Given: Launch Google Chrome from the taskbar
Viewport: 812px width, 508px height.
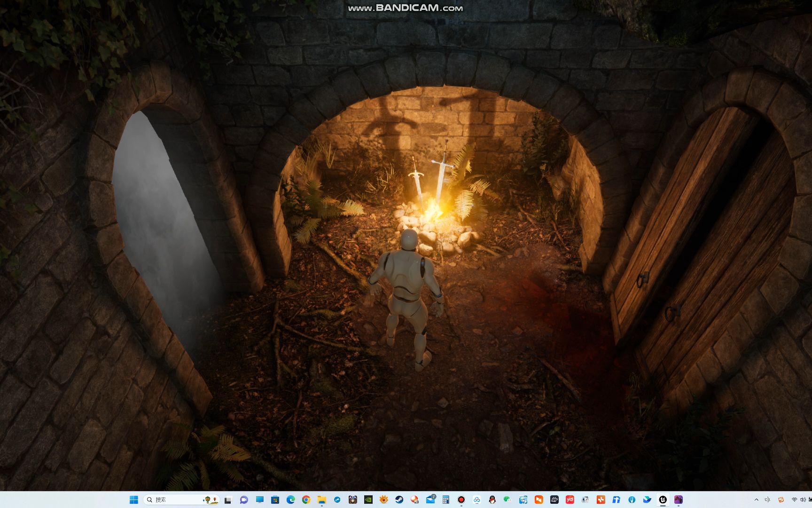Looking at the screenshot, I should click(x=306, y=500).
